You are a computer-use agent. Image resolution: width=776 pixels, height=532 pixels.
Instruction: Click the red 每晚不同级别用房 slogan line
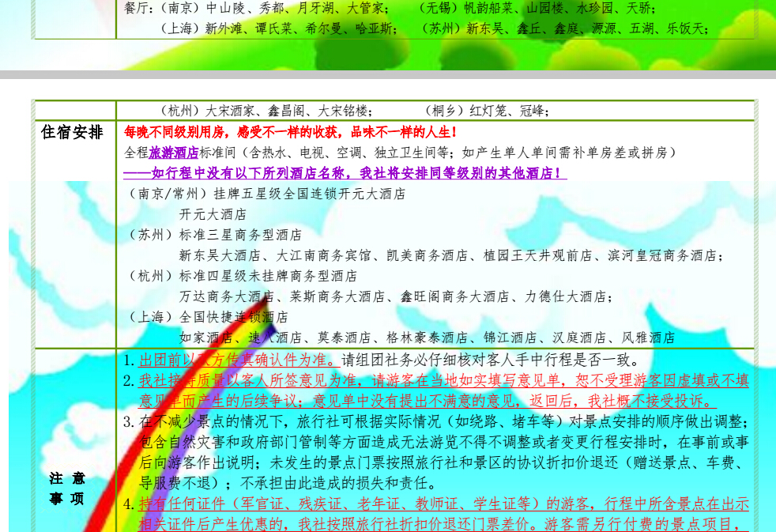291,131
